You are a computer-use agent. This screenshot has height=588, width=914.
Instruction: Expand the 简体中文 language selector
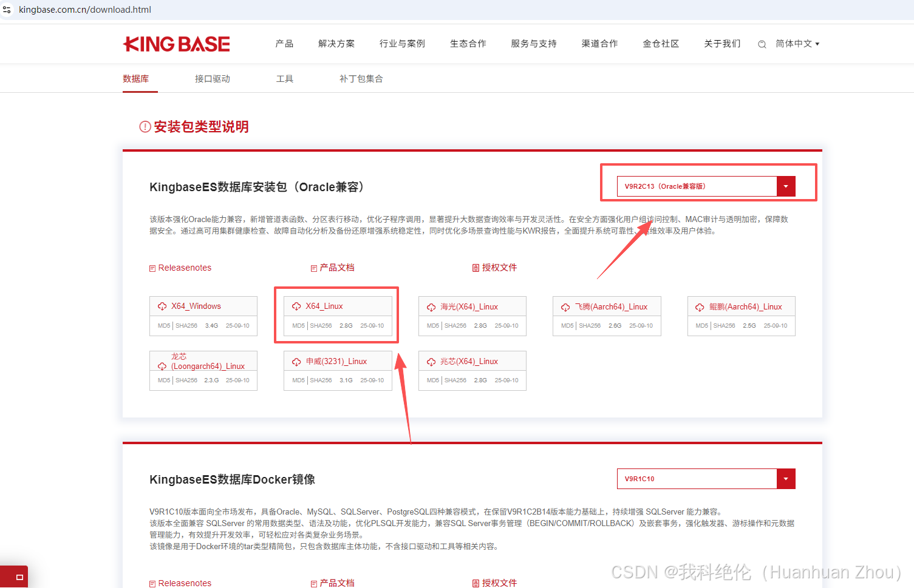click(797, 44)
